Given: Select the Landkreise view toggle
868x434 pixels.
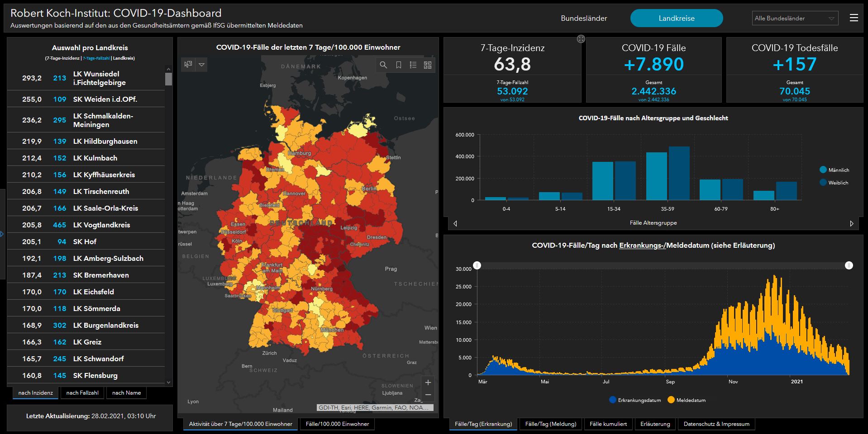Looking at the screenshot, I should pos(676,19).
